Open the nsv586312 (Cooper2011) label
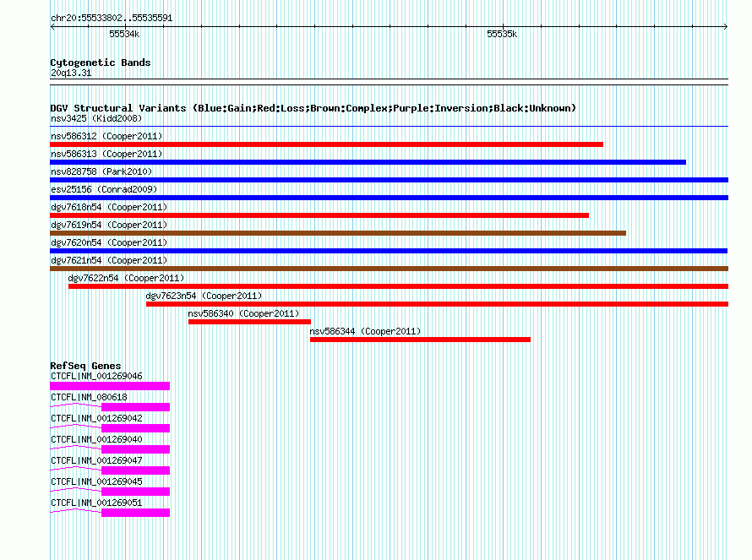This screenshot has width=752, height=560. click(106, 136)
